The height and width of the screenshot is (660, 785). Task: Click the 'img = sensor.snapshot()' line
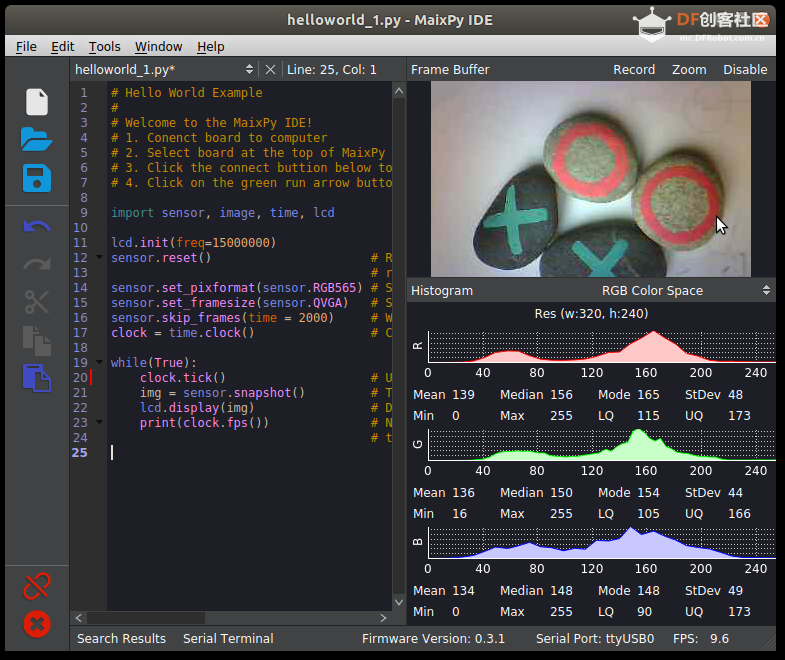222,393
